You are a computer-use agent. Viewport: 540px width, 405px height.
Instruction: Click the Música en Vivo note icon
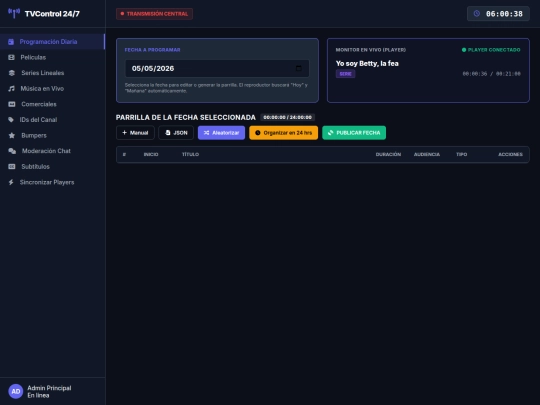(11, 89)
